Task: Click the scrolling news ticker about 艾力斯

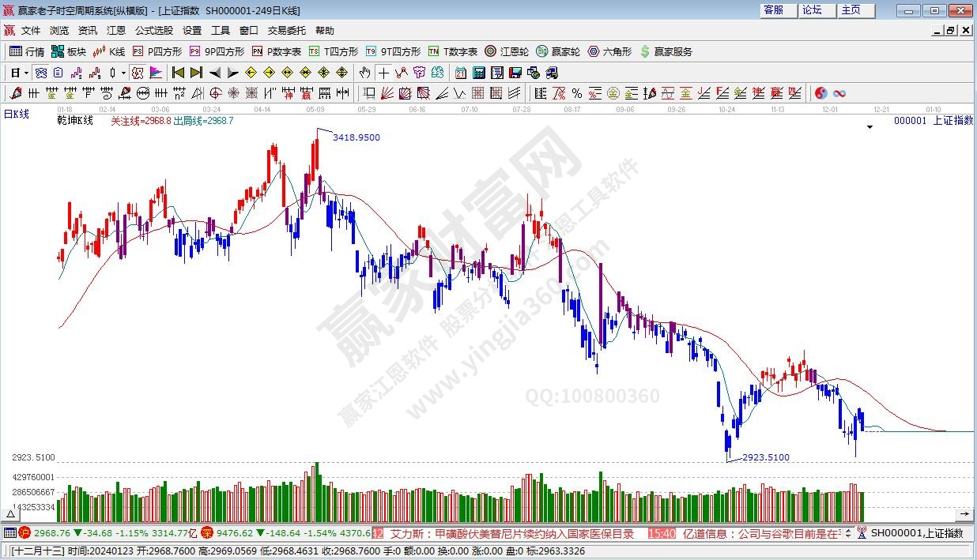Action: point(512,533)
